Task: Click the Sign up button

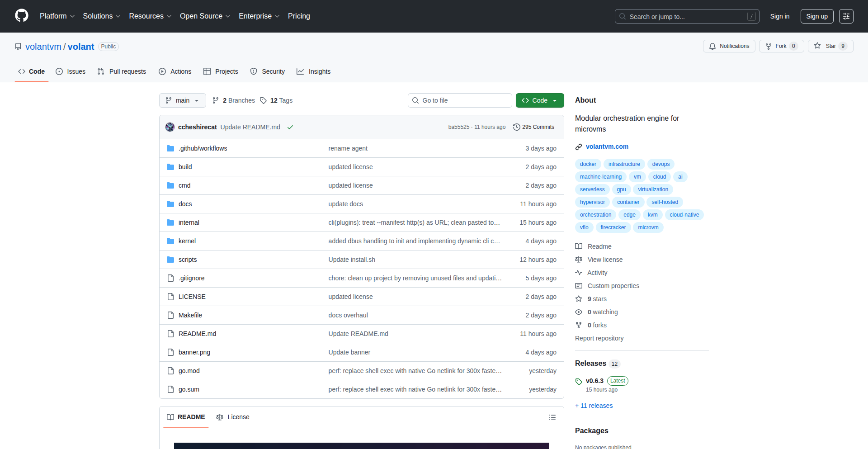Action: click(x=816, y=16)
